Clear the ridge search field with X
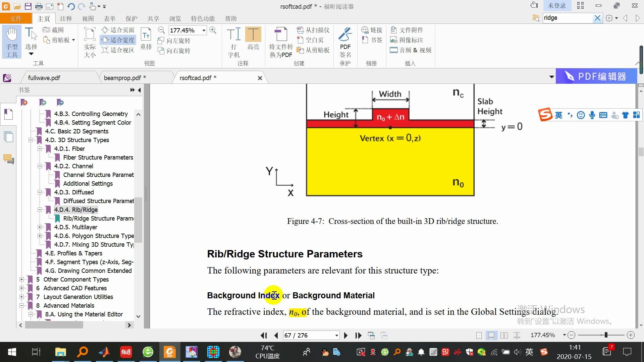644x362 pixels. point(597,18)
